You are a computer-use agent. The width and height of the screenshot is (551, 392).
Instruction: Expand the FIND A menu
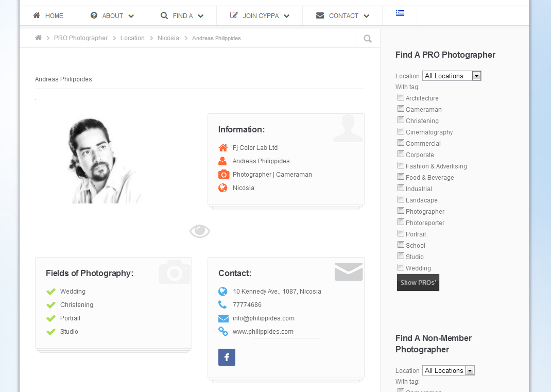181,15
